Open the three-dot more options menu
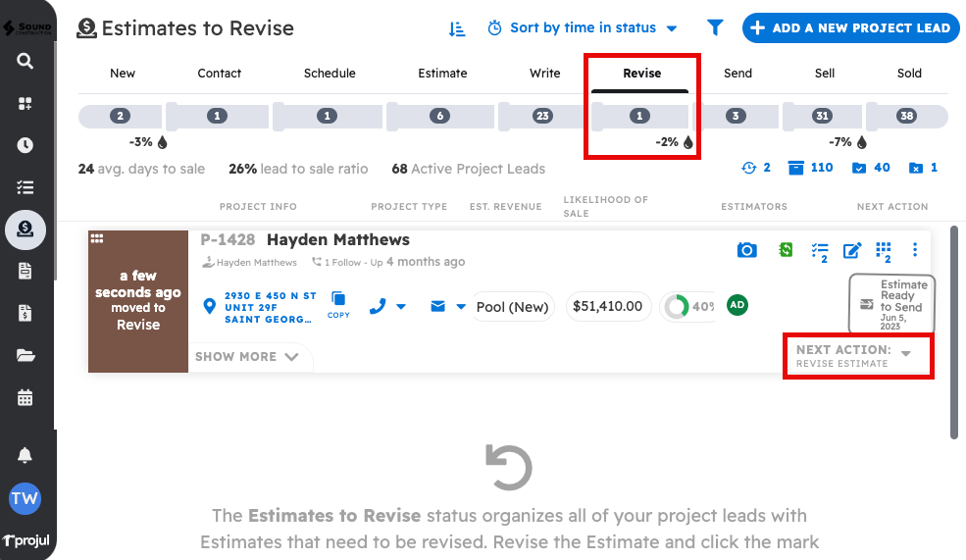The image size is (966, 560). 915,250
